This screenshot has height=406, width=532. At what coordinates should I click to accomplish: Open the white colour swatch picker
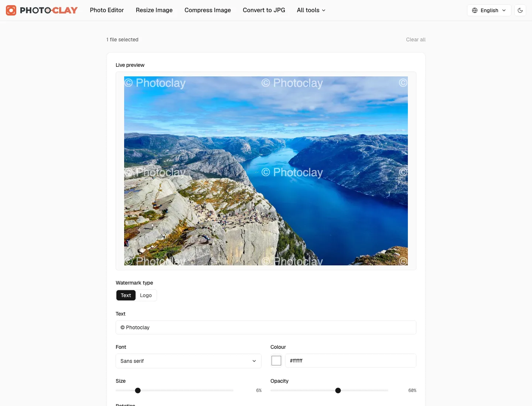tap(276, 361)
